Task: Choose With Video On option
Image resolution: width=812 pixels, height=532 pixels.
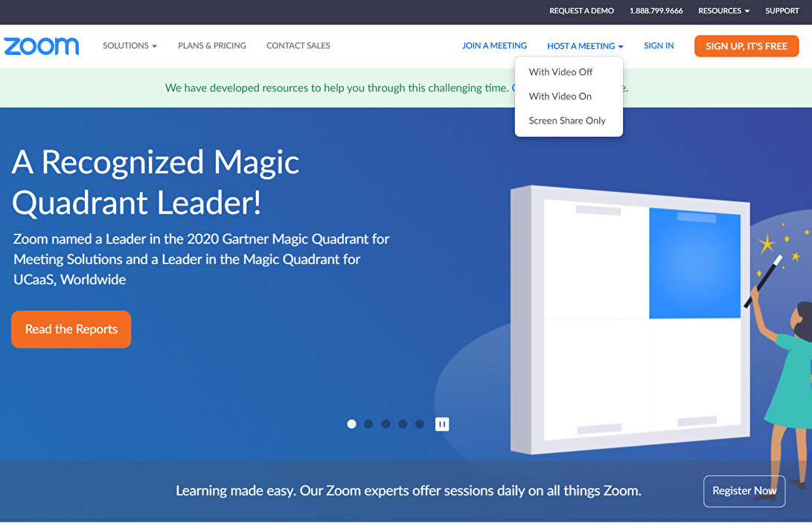Action: 560,97
